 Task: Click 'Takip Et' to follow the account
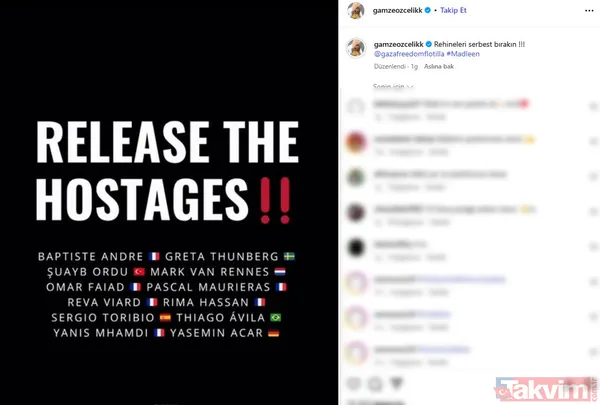tap(453, 10)
